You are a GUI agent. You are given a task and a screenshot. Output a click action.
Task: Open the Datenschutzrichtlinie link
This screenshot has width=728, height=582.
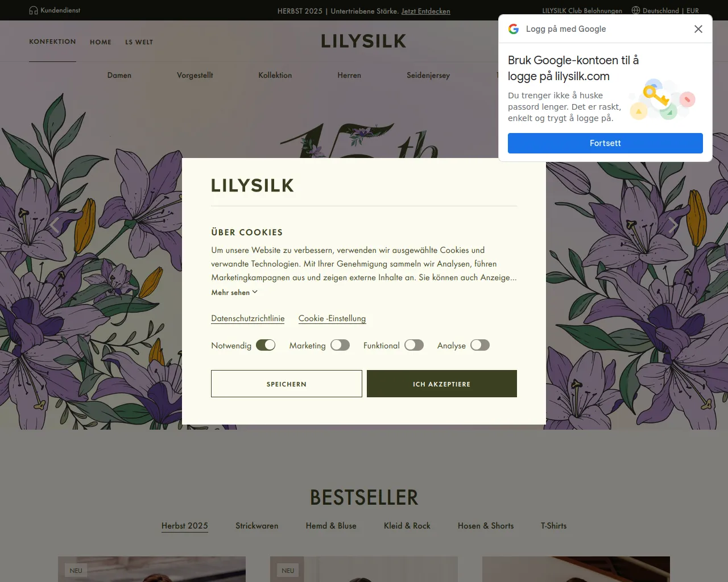click(x=248, y=318)
